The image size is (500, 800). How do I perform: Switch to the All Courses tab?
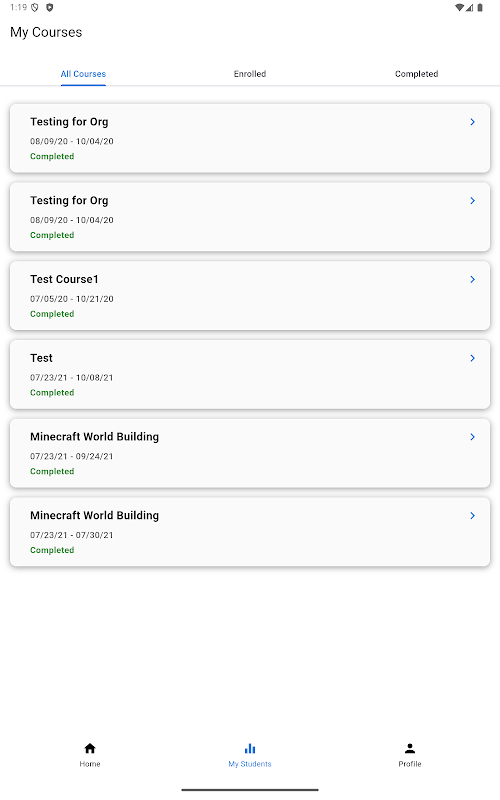pos(83,74)
